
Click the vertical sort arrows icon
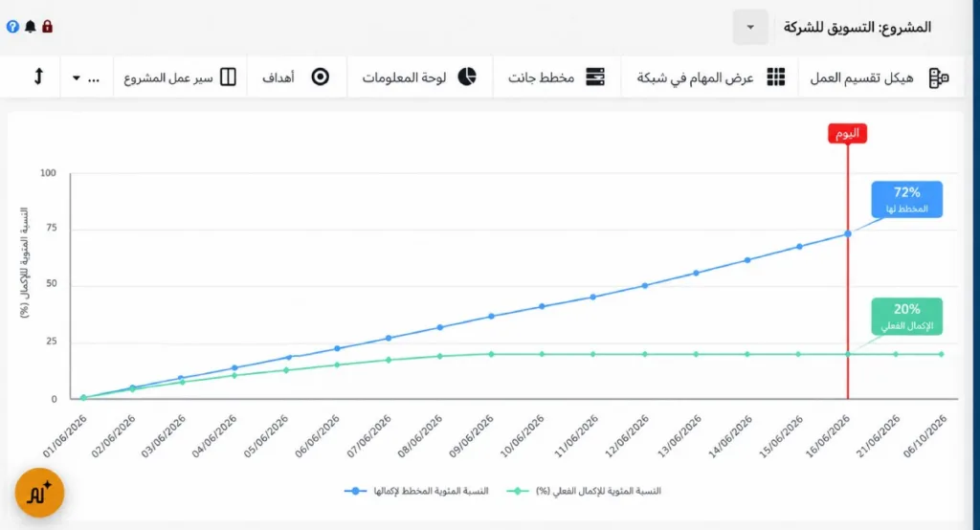click(38, 77)
